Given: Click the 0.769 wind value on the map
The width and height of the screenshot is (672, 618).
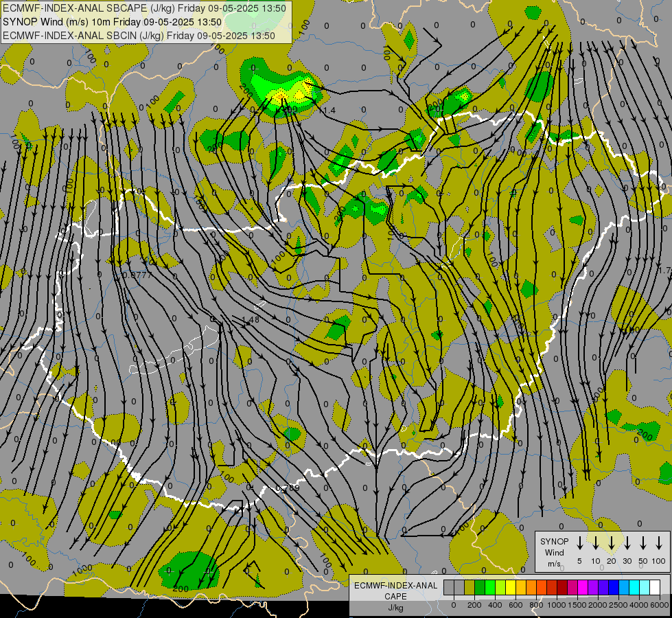Looking at the screenshot, I should tap(287, 488).
